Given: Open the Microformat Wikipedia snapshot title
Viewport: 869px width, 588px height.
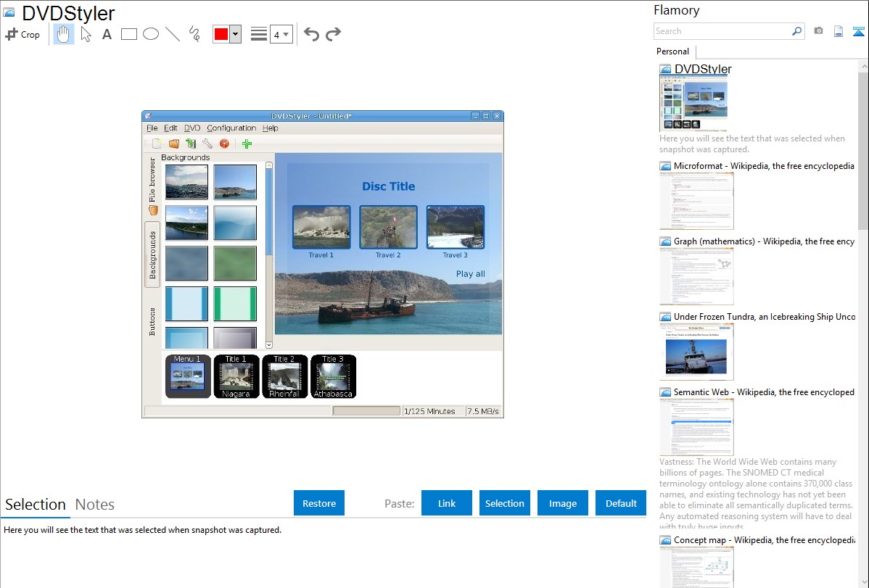Looking at the screenshot, I should tap(764, 166).
